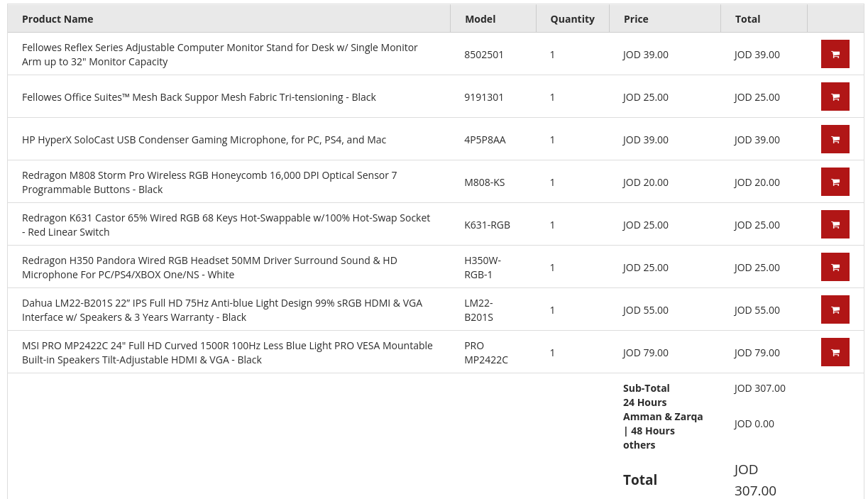Click the Total column header
The image size is (868, 499).
(747, 19)
